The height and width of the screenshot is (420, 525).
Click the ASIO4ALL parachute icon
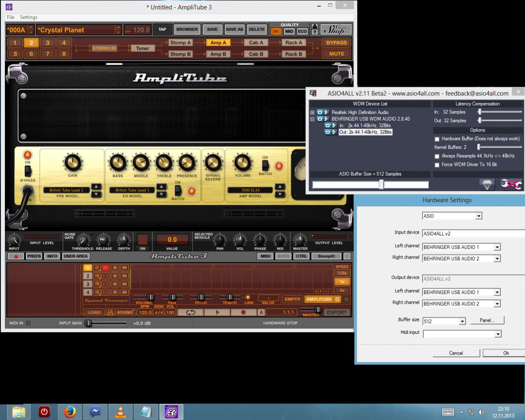tap(487, 185)
